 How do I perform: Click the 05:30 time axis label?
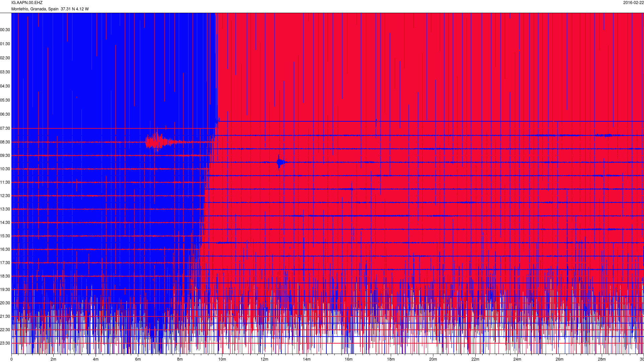(x=5, y=100)
